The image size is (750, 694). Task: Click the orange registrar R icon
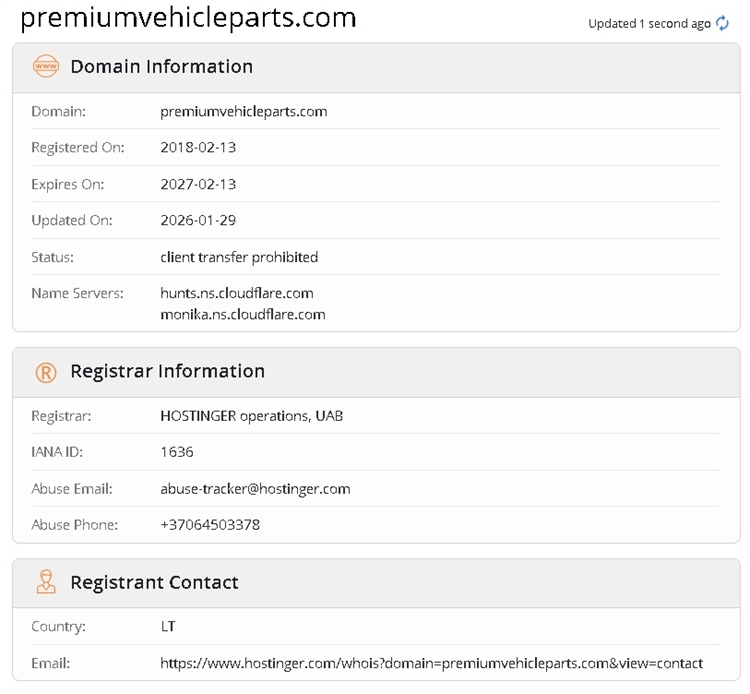(x=46, y=372)
